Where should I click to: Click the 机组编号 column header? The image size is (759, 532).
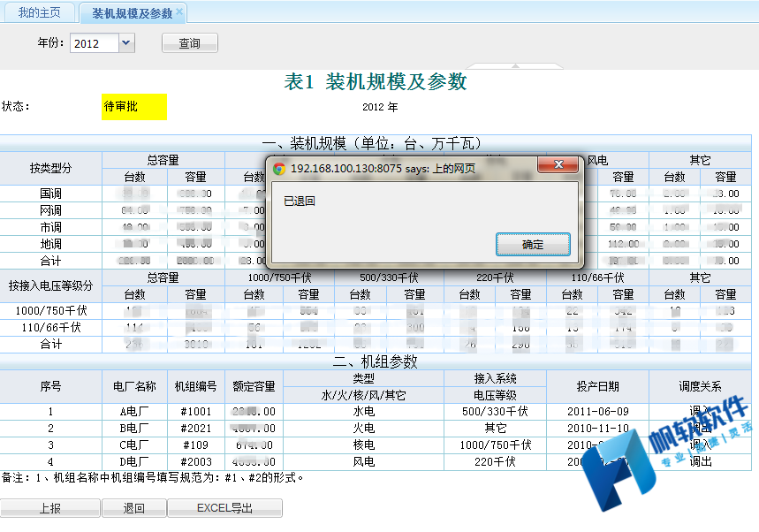coord(196,386)
